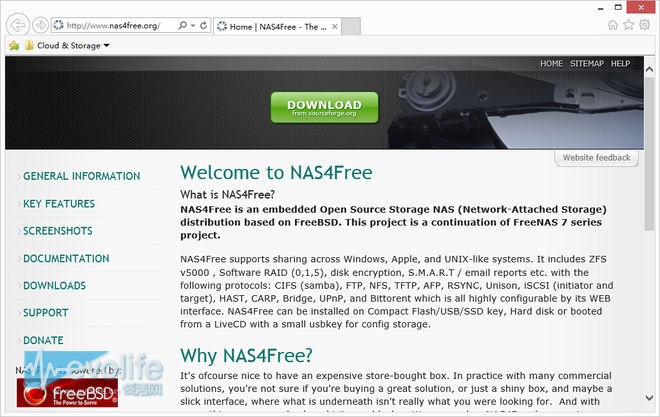Click the nas4free.org address field
This screenshot has height=417, width=660.
(114, 26)
